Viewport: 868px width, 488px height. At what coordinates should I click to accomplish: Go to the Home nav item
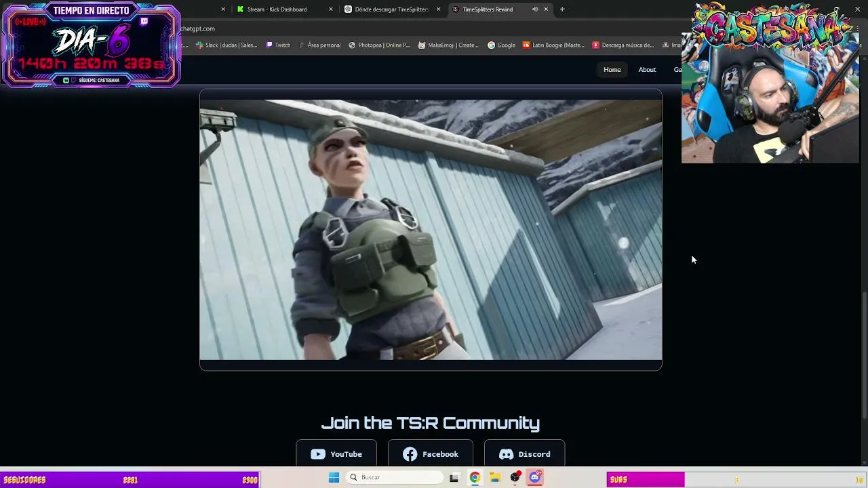tap(612, 70)
